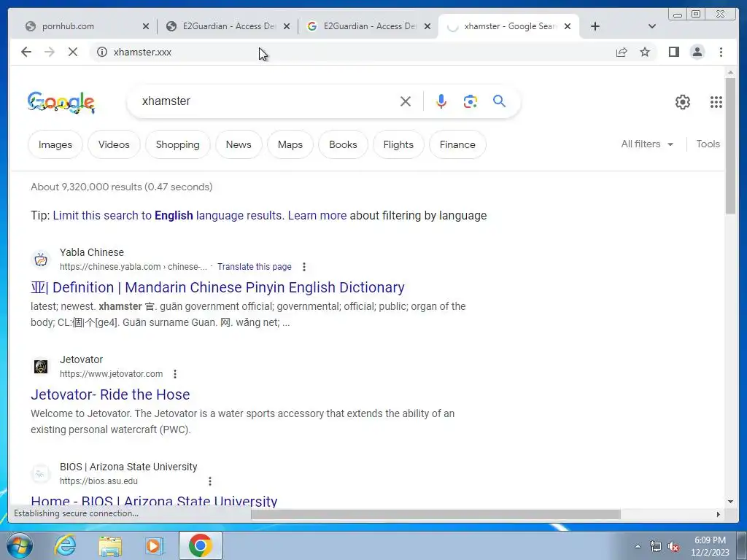This screenshot has height=560, width=747.
Task: Open Windows Explorer from taskbar
Action: [x=110, y=545]
